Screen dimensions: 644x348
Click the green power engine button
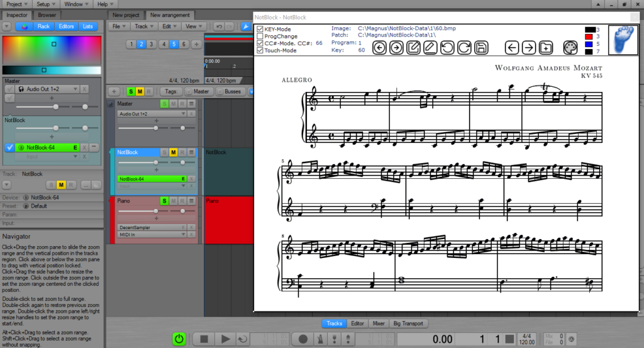[179, 339]
